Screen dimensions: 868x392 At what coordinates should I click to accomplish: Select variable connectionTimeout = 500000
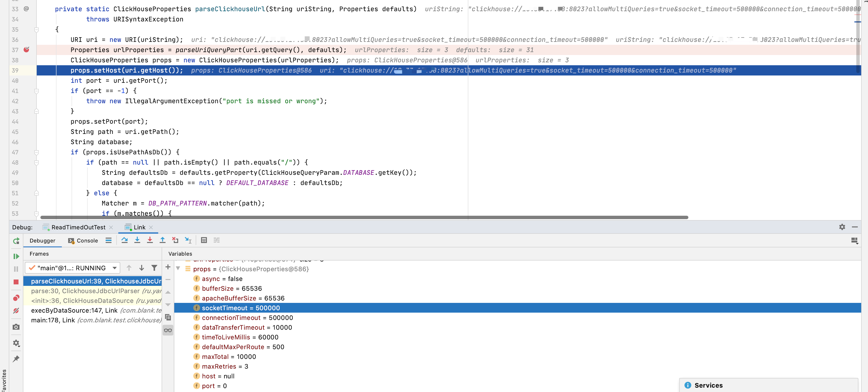tap(517, 318)
